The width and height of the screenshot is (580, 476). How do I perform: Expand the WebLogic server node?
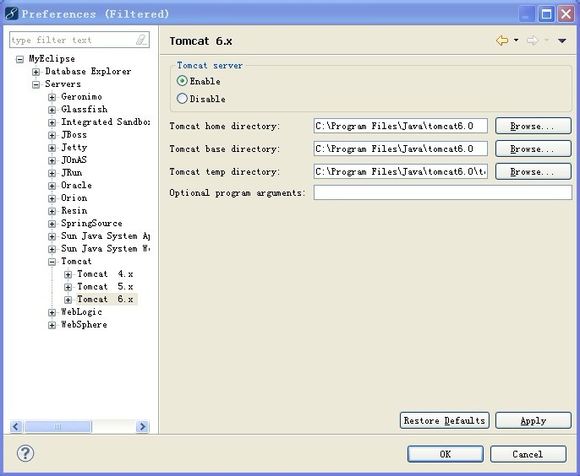click(x=52, y=313)
